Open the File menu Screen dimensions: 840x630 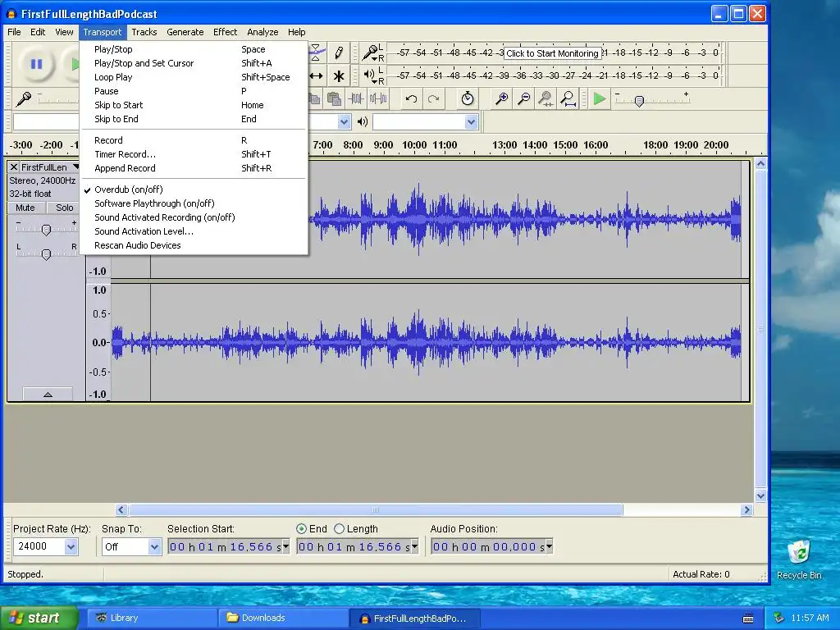[x=15, y=32]
